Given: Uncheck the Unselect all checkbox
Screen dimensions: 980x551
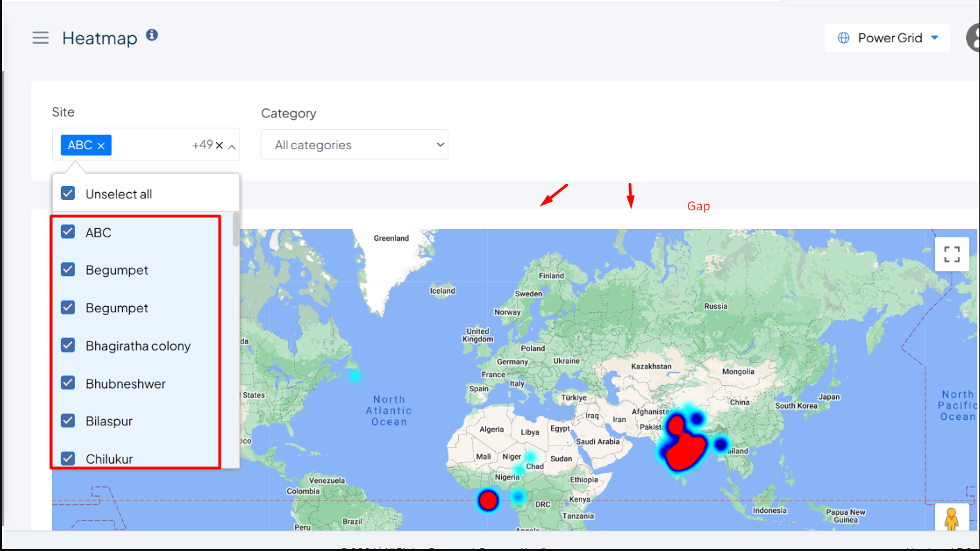Looking at the screenshot, I should (68, 194).
